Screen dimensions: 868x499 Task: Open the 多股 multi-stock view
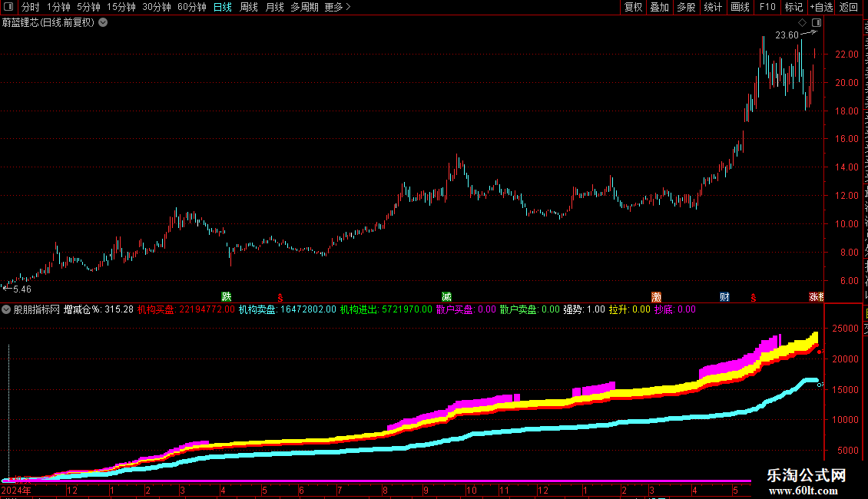[686, 7]
